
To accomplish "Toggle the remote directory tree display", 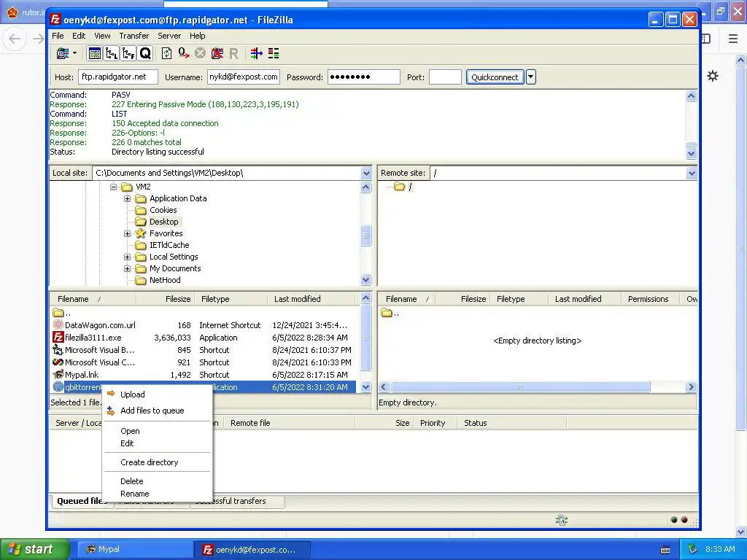I will coord(128,53).
